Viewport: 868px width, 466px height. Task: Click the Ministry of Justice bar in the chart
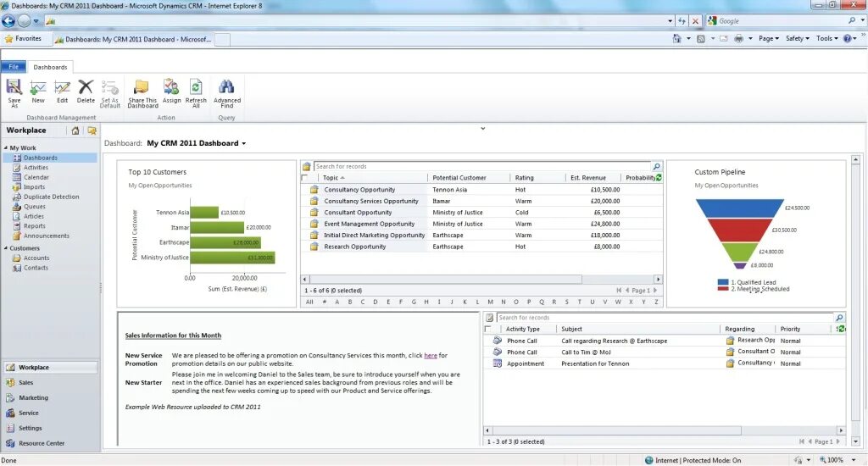pos(232,258)
